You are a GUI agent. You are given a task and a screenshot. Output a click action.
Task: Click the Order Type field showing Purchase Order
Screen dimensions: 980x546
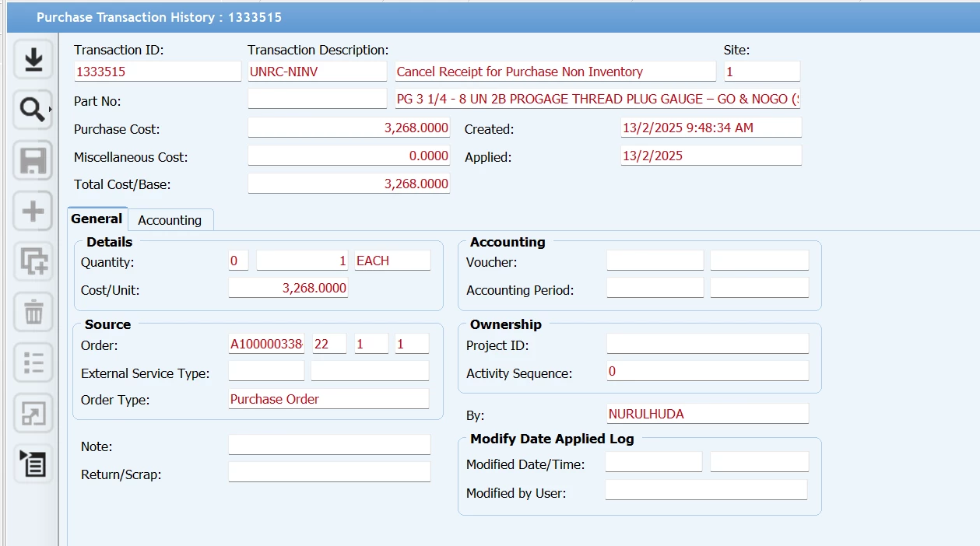click(328, 399)
